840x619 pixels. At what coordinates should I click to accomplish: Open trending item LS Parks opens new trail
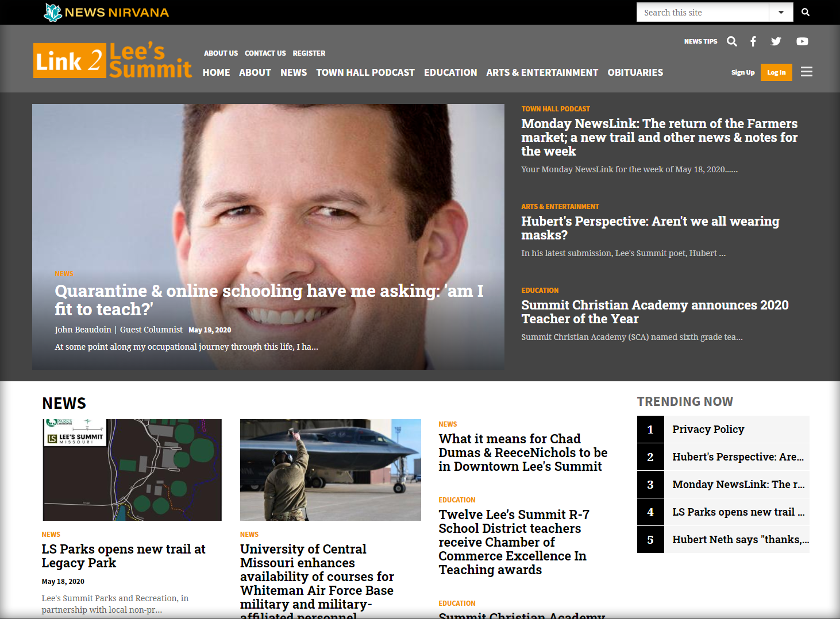(723, 512)
